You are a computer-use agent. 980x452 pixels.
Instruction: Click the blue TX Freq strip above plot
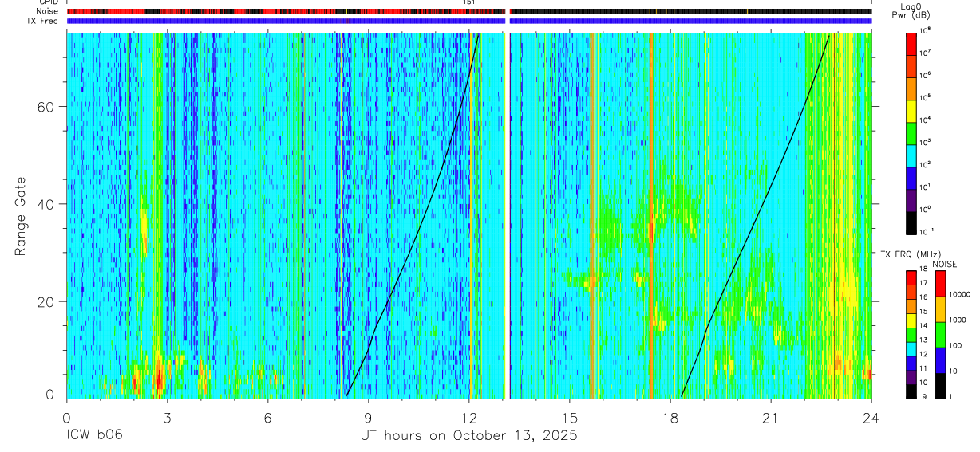(469, 21)
